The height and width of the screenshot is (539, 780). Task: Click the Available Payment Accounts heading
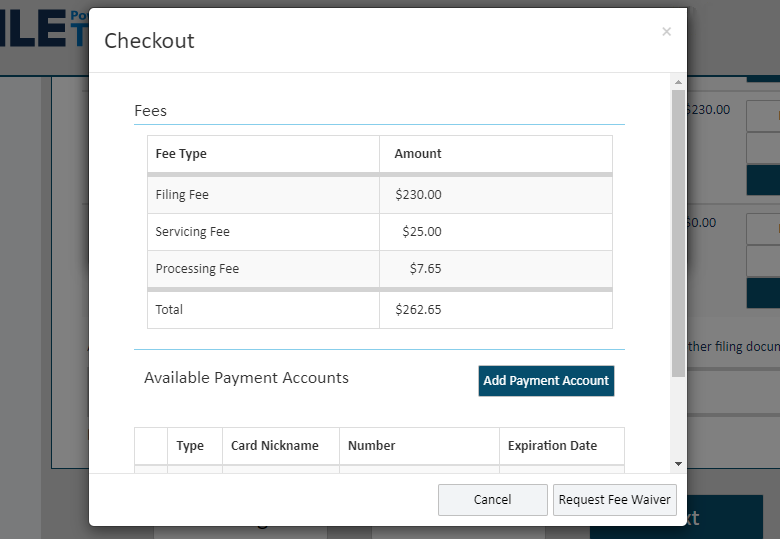click(246, 378)
